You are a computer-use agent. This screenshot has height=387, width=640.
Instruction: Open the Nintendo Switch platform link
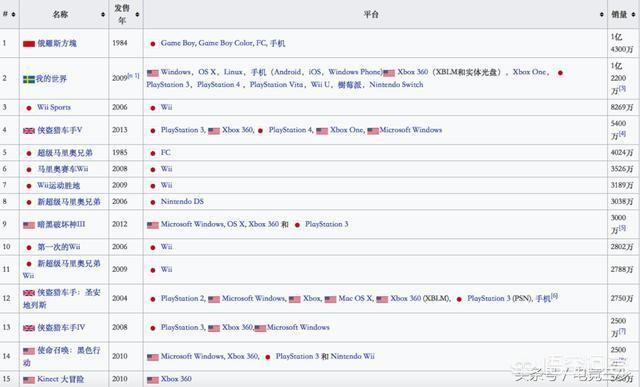click(396, 85)
